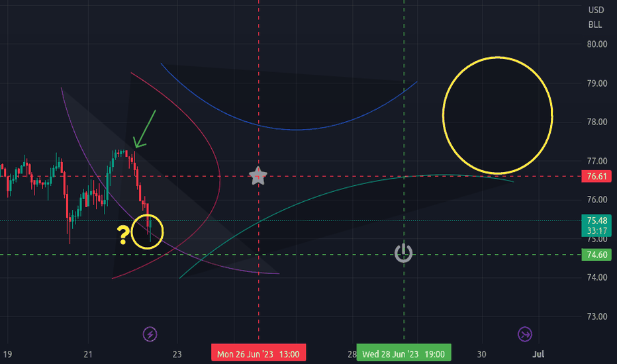Image resolution: width=617 pixels, height=364 pixels.
Task: Click the 76.00 price axis value
Action: 597,199
